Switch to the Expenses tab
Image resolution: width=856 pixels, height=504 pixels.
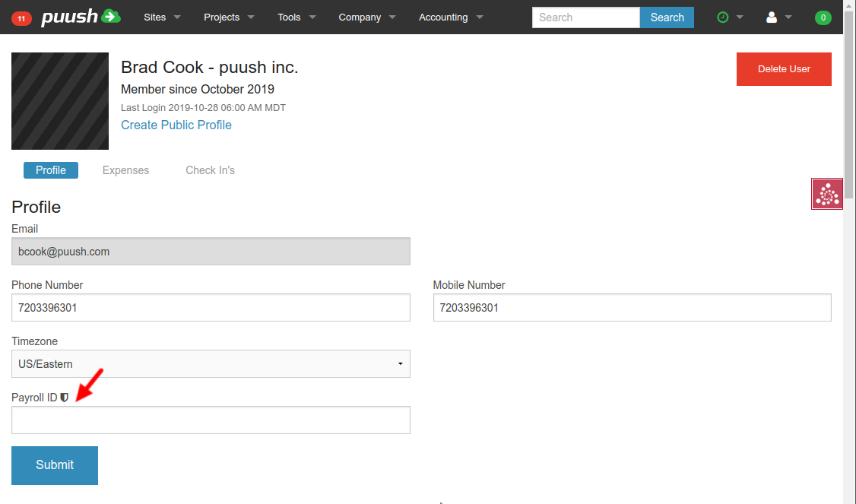click(x=125, y=170)
